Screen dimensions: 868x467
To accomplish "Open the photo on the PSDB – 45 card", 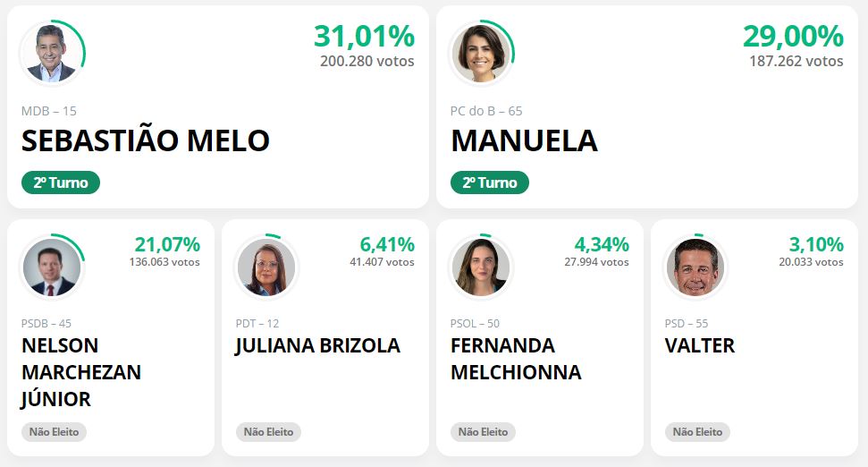I will 52,267.
